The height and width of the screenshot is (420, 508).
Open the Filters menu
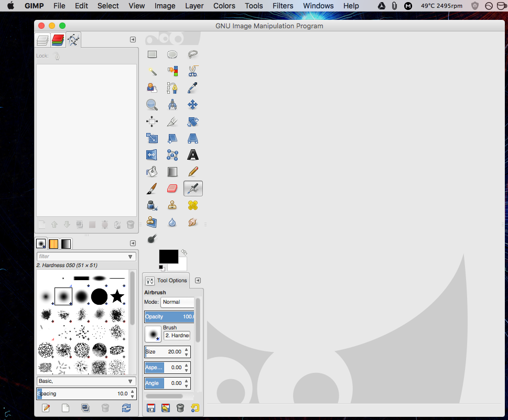click(283, 6)
